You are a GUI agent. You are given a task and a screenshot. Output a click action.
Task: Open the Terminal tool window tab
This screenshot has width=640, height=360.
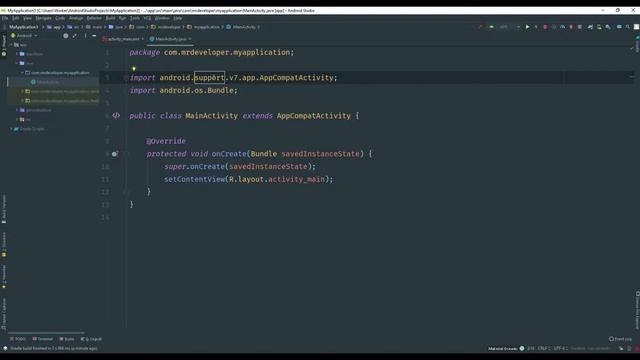coord(43,339)
